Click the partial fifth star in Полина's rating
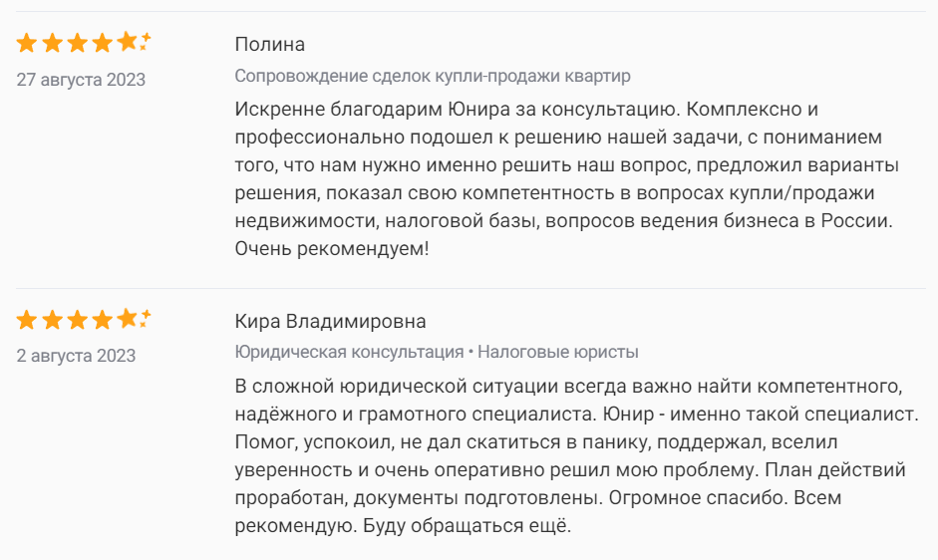 pyautogui.click(x=129, y=43)
